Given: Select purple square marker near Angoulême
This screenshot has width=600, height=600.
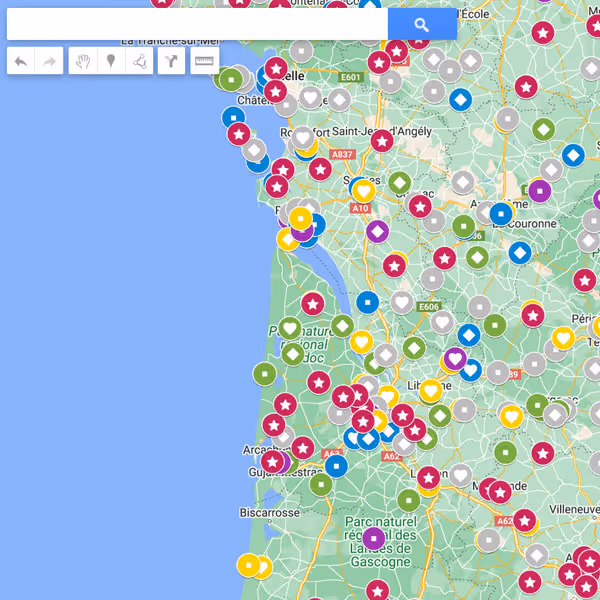Looking at the screenshot, I should (x=540, y=191).
